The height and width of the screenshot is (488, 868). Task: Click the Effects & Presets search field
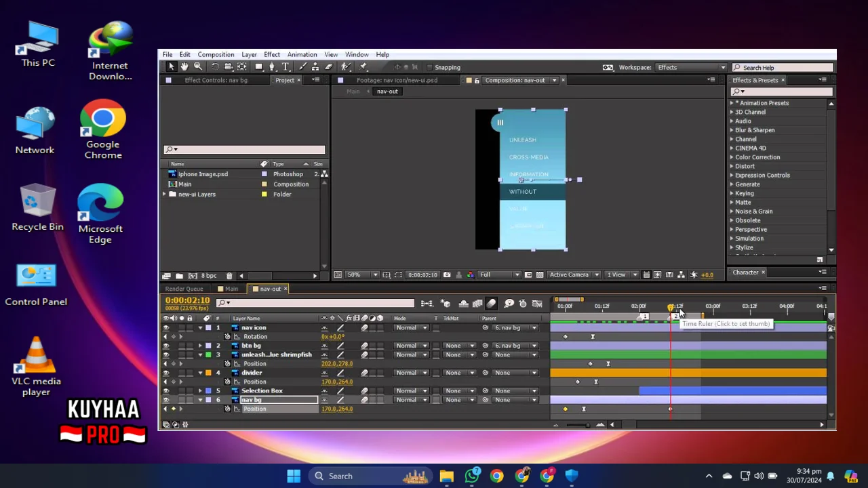point(781,91)
